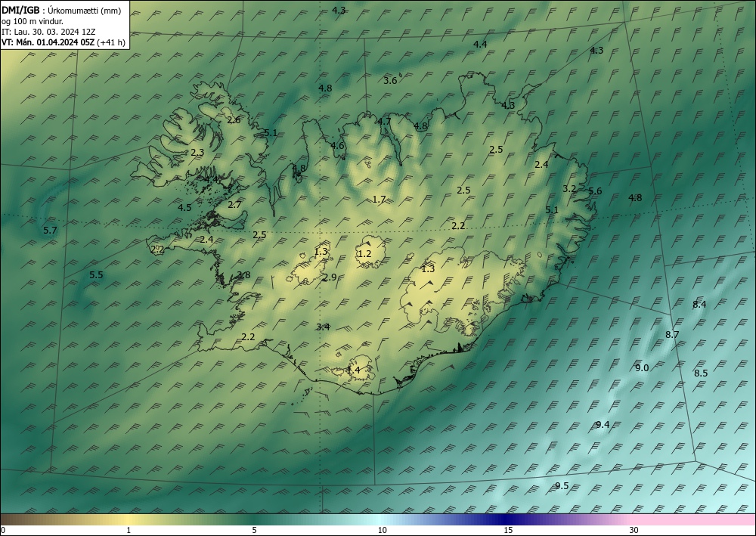This screenshot has width=756, height=536.
Task: Pick the pale yellow segment of the color scale
Action: [x=129, y=519]
